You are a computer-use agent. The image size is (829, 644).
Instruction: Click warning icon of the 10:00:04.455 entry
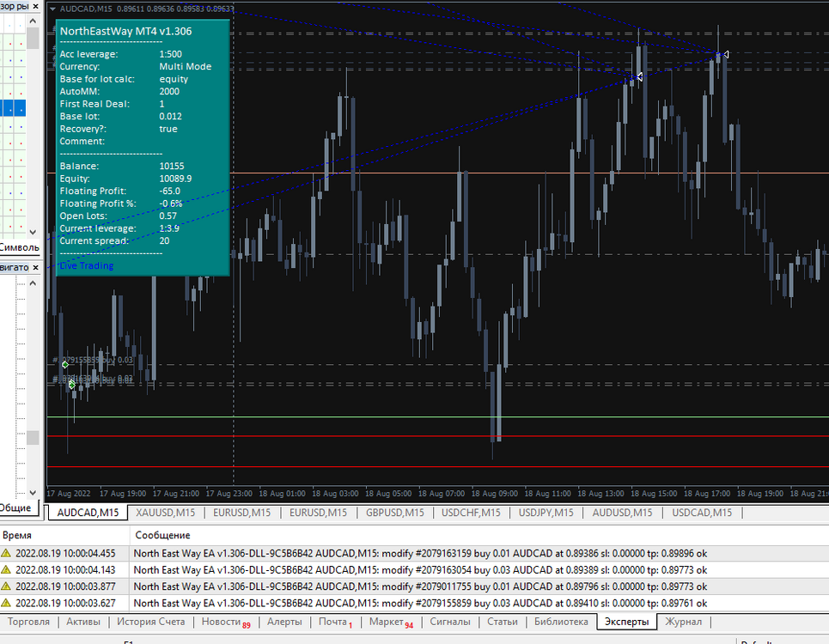tap(6, 553)
